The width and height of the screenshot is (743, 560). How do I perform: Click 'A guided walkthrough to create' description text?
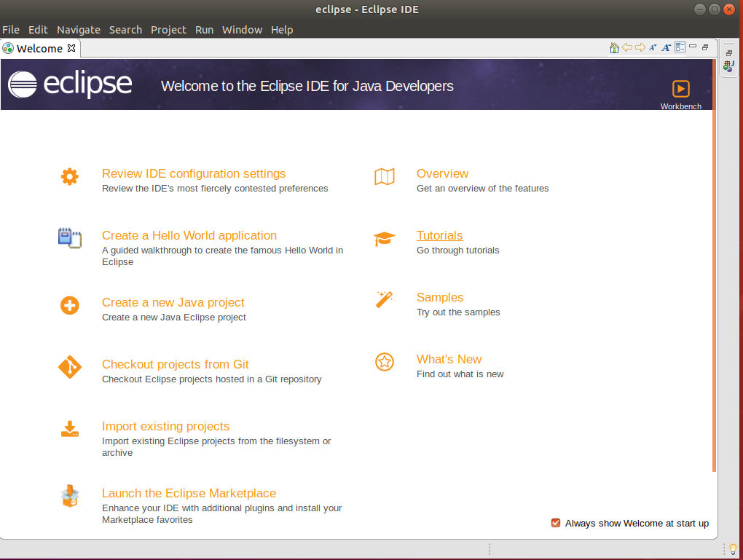(222, 256)
